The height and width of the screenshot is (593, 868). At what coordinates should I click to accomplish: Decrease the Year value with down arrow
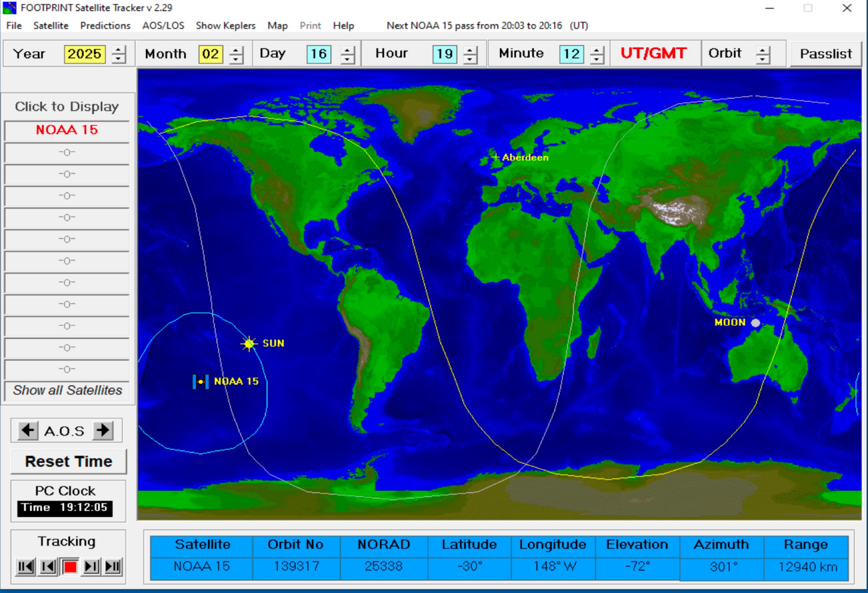point(119,59)
